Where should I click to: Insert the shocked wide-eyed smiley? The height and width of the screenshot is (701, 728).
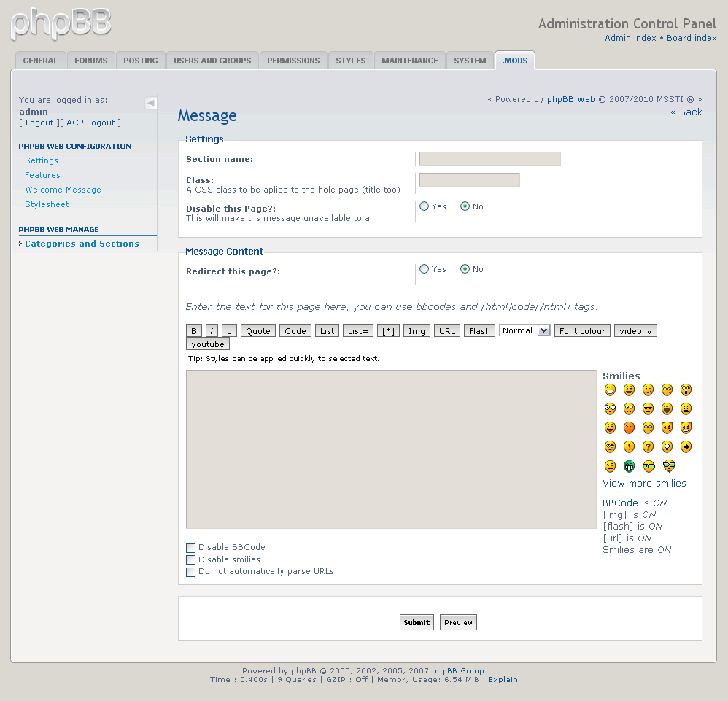[x=610, y=408]
